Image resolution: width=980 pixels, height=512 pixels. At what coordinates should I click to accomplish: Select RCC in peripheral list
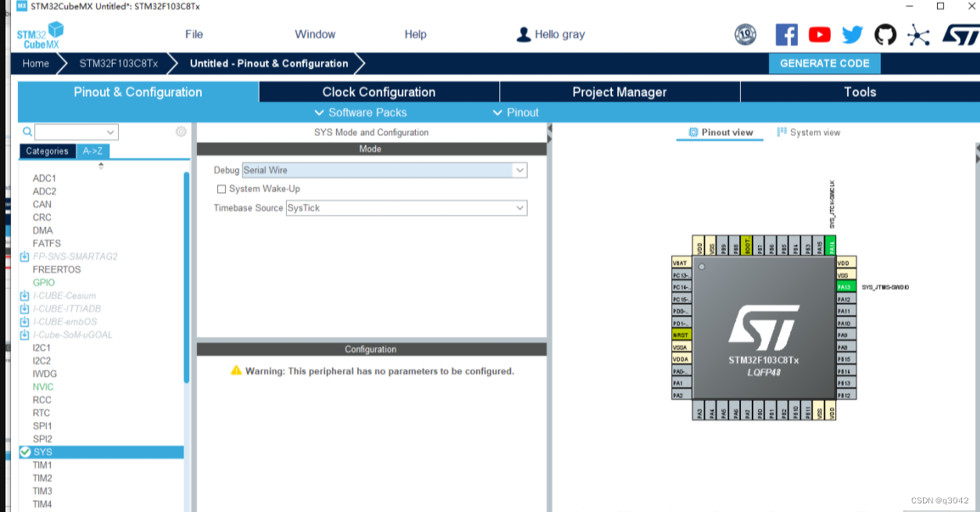point(42,399)
